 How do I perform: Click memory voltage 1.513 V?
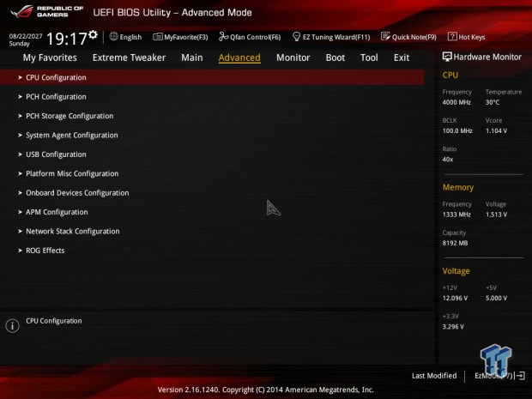tap(496, 215)
